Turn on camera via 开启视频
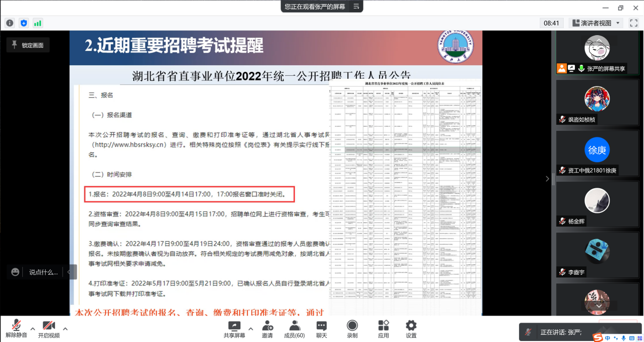Image resolution: width=644 pixels, height=342 pixels. (49, 328)
